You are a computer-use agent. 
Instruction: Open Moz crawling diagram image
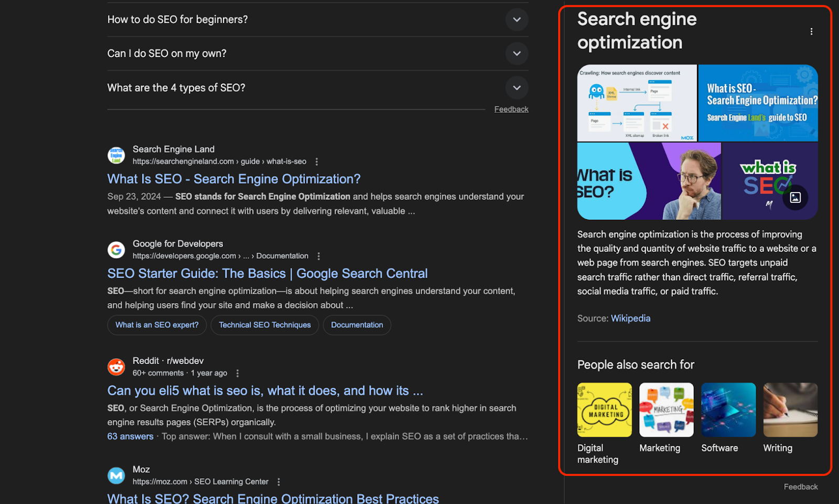click(x=637, y=103)
